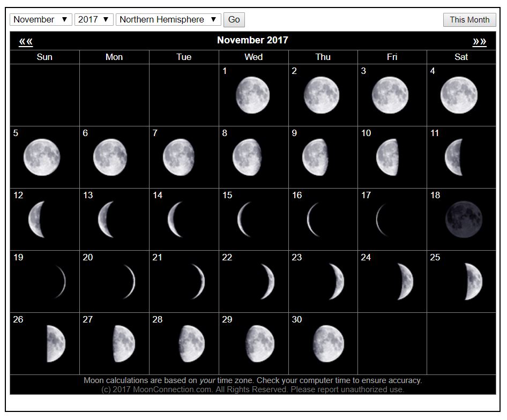This screenshot has width=507, height=420.
Task: Select the gibbous moon on November 30
Action: [x=328, y=343]
